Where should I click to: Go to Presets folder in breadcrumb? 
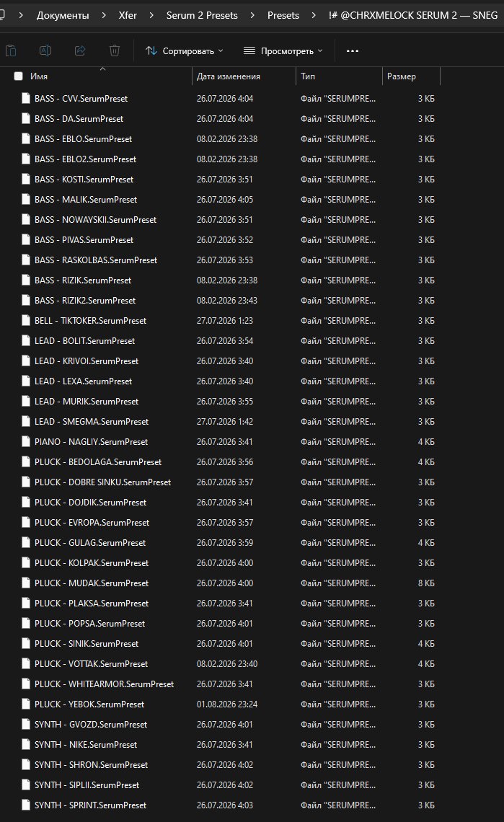click(x=283, y=15)
